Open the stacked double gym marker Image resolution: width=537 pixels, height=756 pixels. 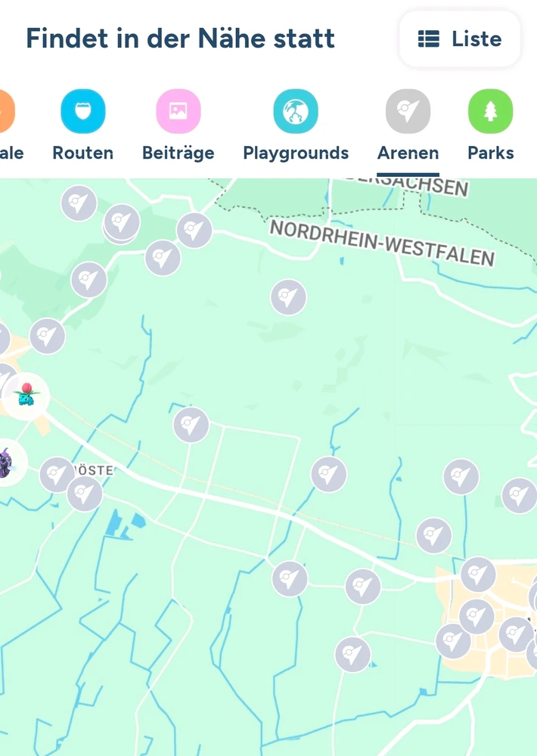click(122, 224)
